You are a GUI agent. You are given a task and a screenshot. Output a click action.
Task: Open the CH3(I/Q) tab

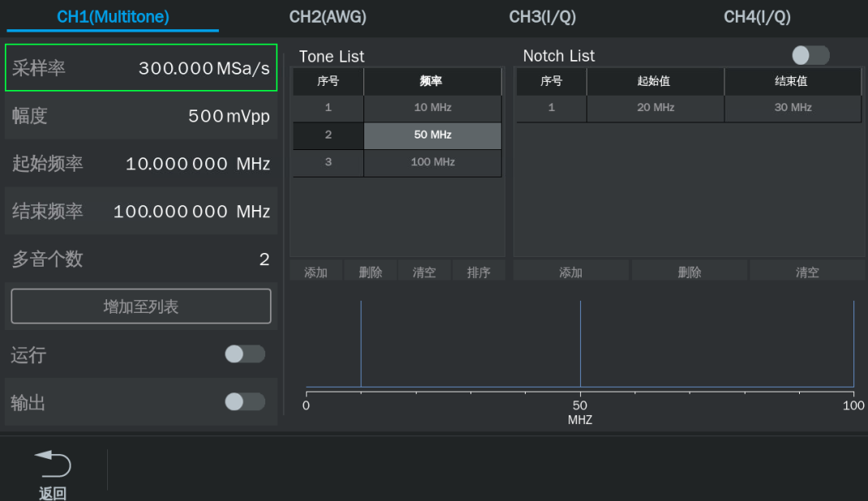542,17
